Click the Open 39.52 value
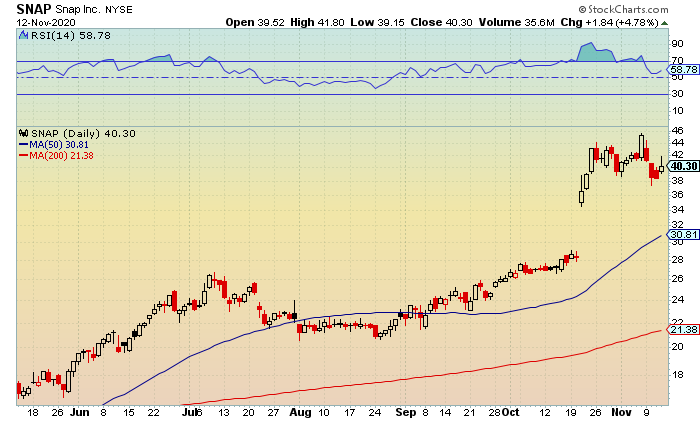 pos(255,22)
